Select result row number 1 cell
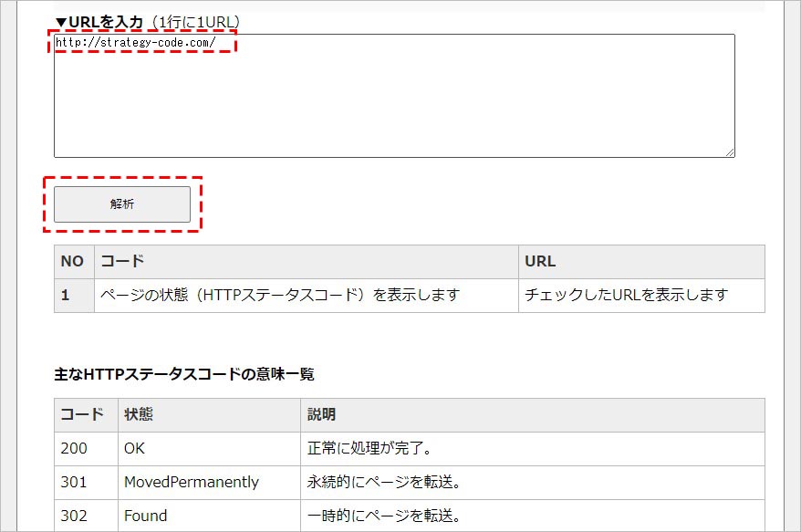This screenshot has width=801, height=532. tap(67, 296)
